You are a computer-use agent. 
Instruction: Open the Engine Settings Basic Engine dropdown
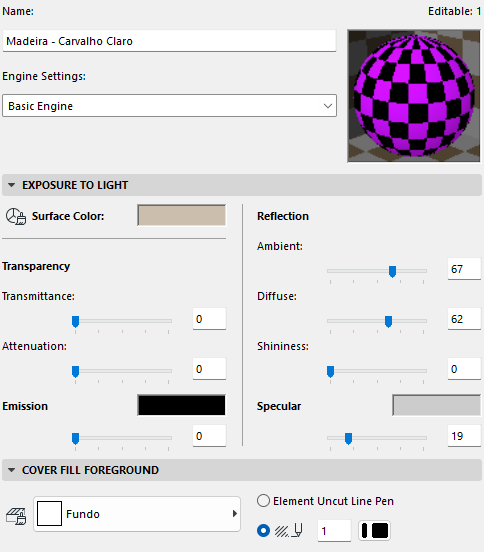click(x=169, y=106)
